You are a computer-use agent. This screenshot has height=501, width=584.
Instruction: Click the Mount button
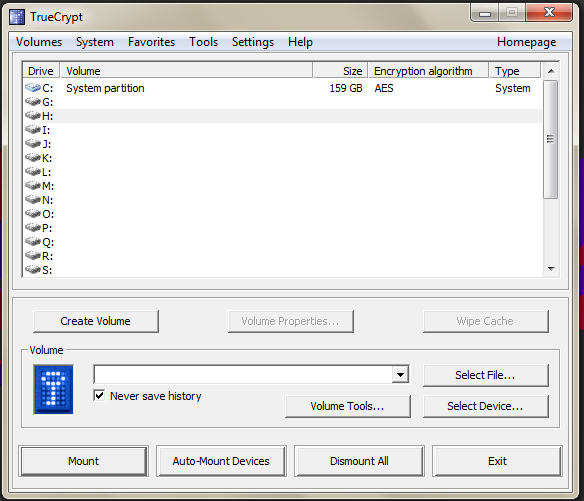pyautogui.click(x=83, y=461)
